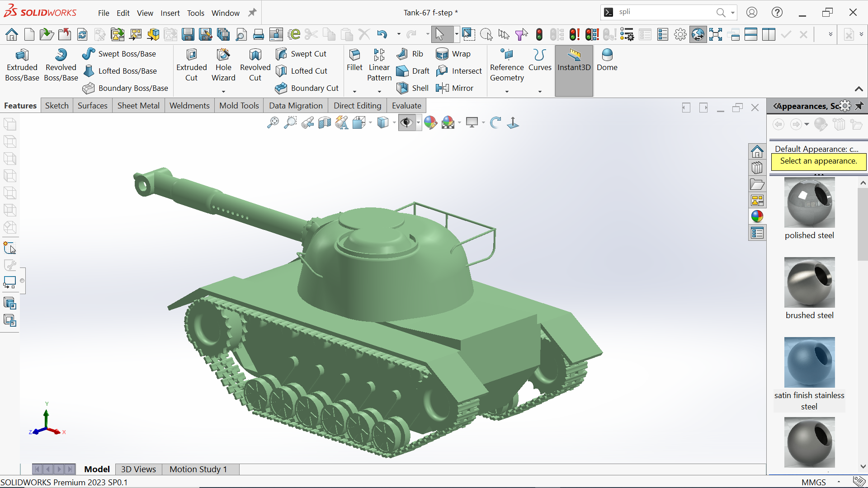Select the brushed steel appearance swatch
This screenshot has width=868, height=488.
pyautogui.click(x=809, y=283)
